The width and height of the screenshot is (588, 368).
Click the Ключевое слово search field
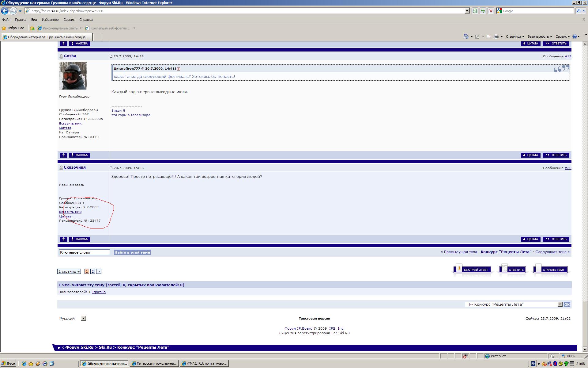(x=84, y=252)
